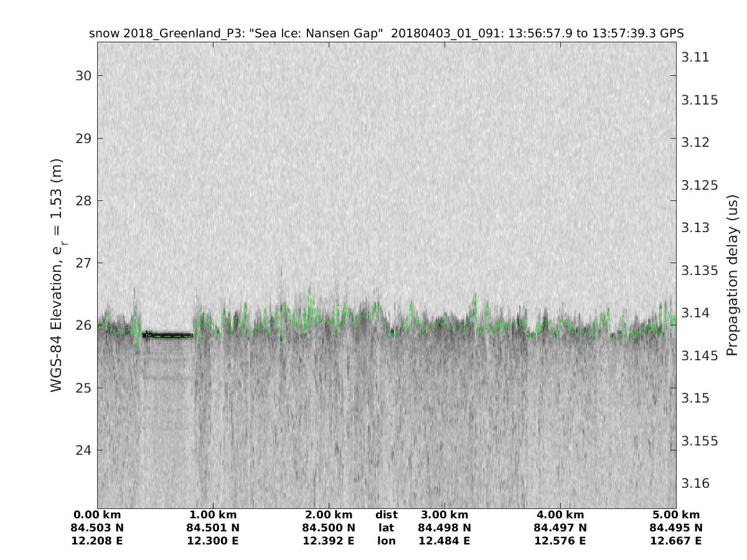Click the 4.00 km distance label
Screen dimensions: 747x560
tap(560, 515)
